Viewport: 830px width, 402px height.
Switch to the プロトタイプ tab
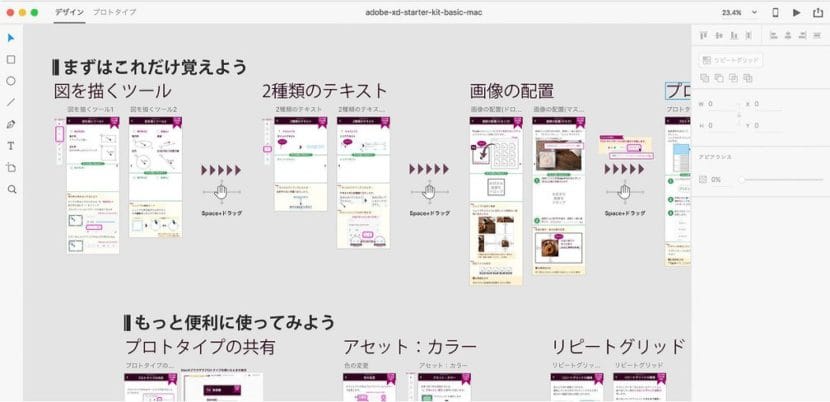point(114,12)
